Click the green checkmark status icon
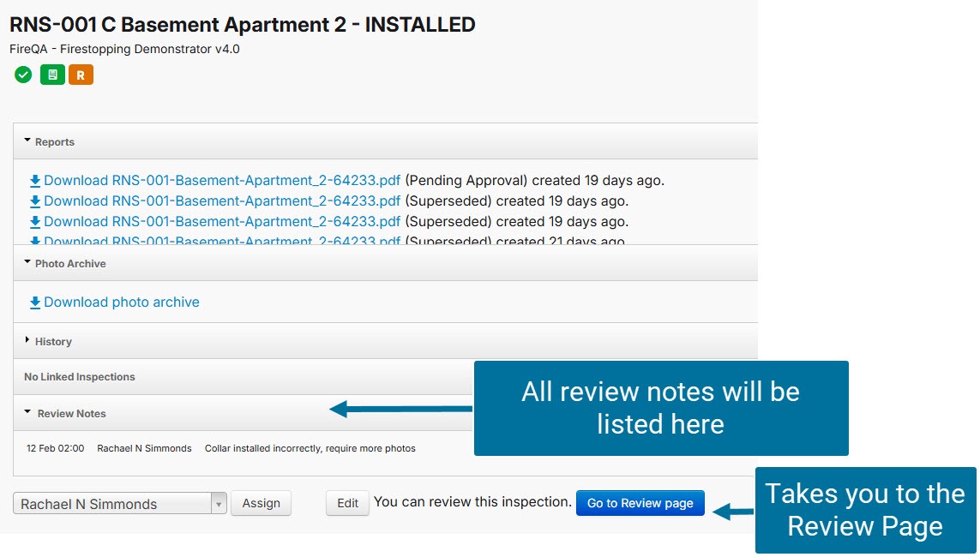980x557 pixels. [23, 75]
